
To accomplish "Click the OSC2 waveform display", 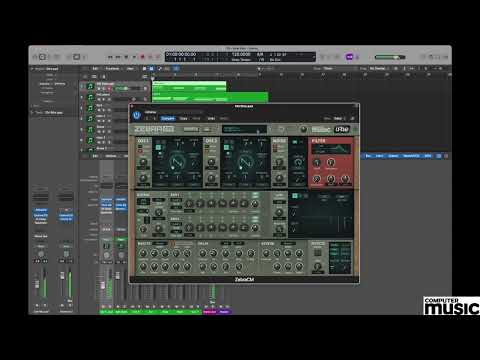I will tap(245, 163).
